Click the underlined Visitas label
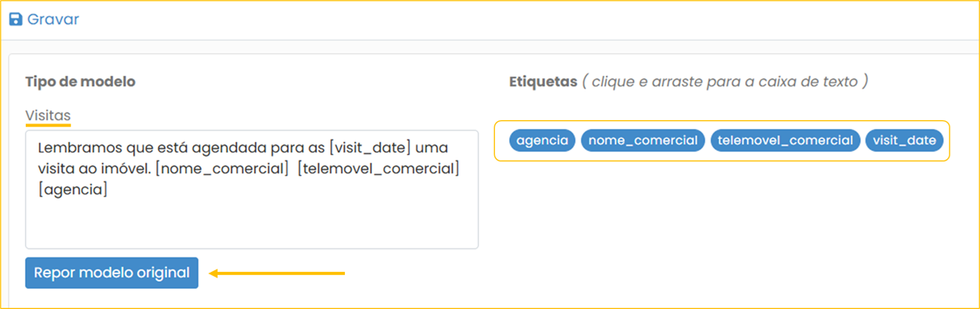980x309 pixels. [48, 115]
